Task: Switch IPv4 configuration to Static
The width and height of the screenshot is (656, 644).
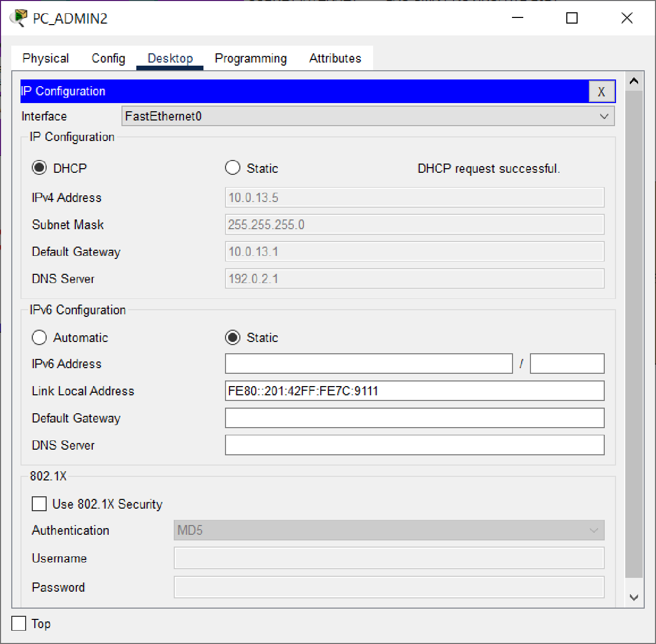Action: click(233, 168)
